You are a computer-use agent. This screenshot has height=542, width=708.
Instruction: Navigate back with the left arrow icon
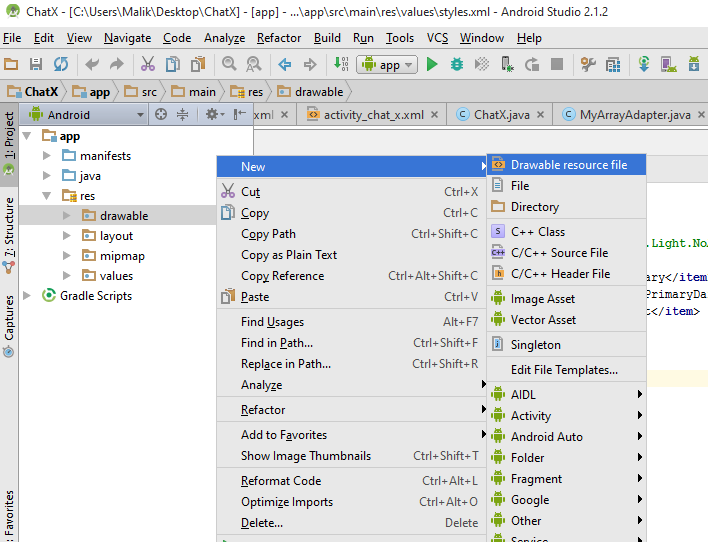pyautogui.click(x=284, y=65)
